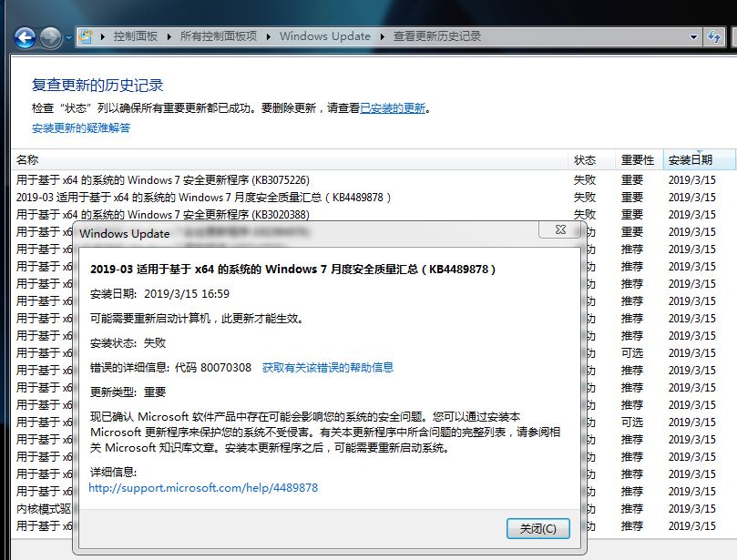Open 已安装的更新 link
Image resolution: width=737 pixels, height=560 pixels.
click(x=393, y=108)
